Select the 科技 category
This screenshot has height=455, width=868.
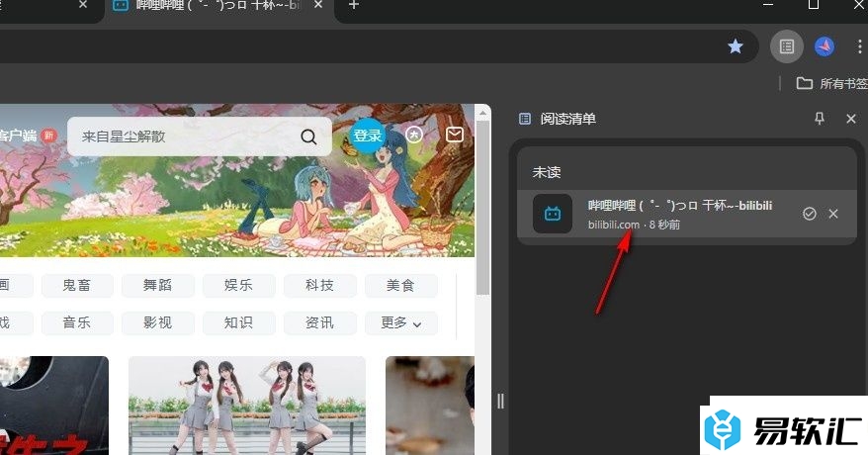319,285
